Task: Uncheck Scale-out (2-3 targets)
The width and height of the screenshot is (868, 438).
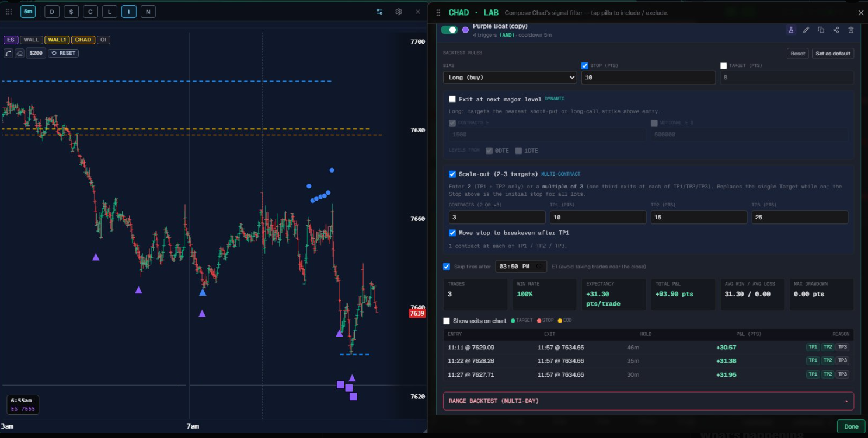Action: click(452, 174)
